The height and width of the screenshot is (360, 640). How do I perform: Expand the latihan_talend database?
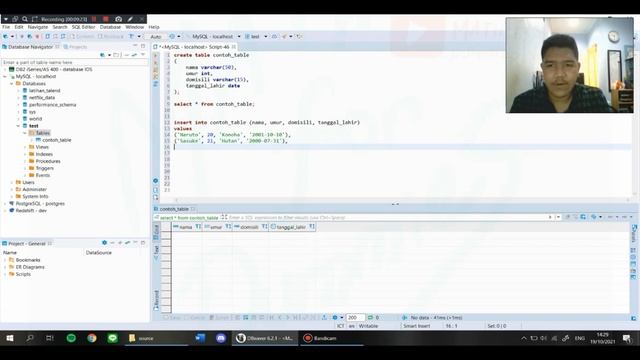click(18, 91)
